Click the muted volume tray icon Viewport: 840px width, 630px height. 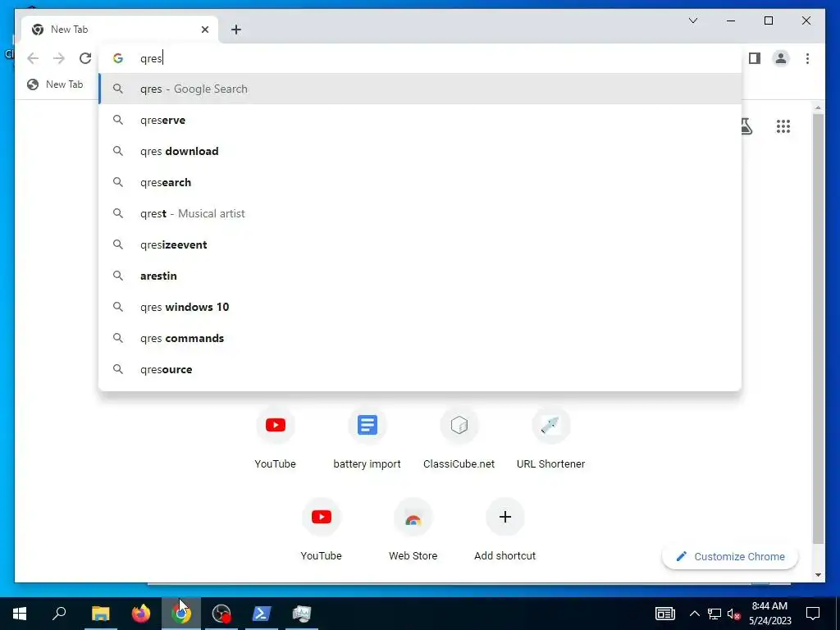point(733,614)
